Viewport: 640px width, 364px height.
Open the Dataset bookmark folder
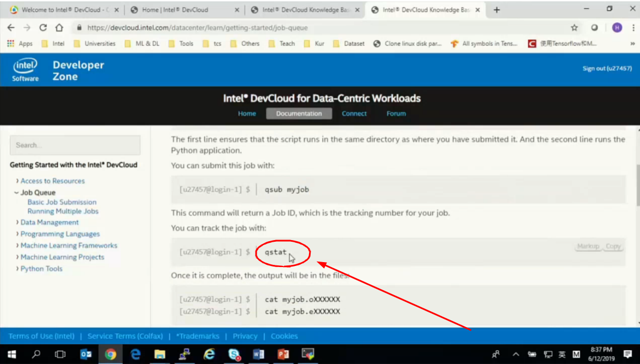pos(349,44)
